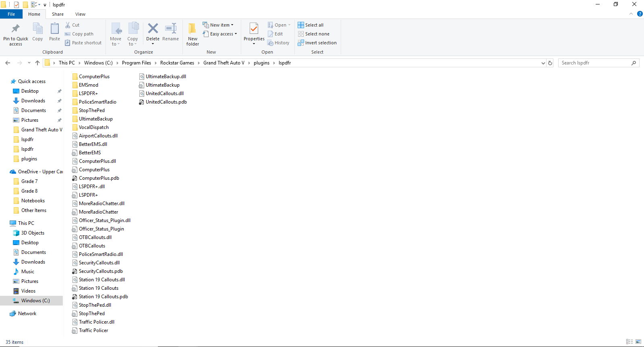Click the search magnifier icon
The image size is (644, 347).
tap(634, 63)
